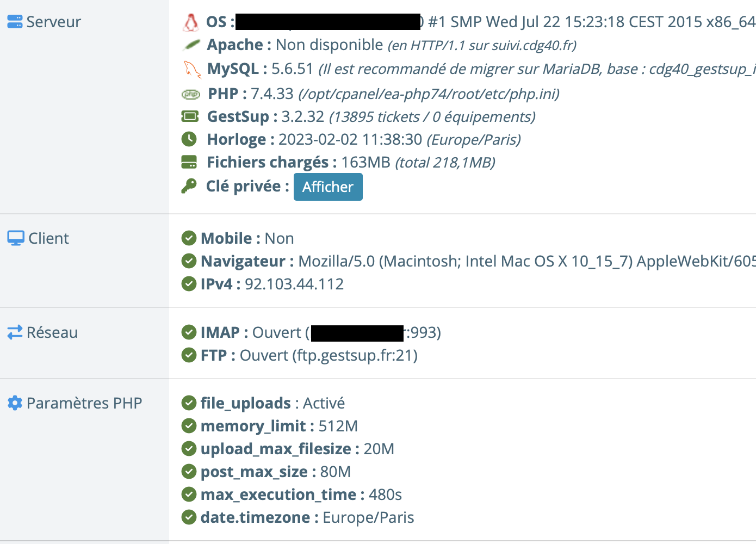
Task: Click the green check beside post_max_size
Action: pyautogui.click(x=189, y=472)
